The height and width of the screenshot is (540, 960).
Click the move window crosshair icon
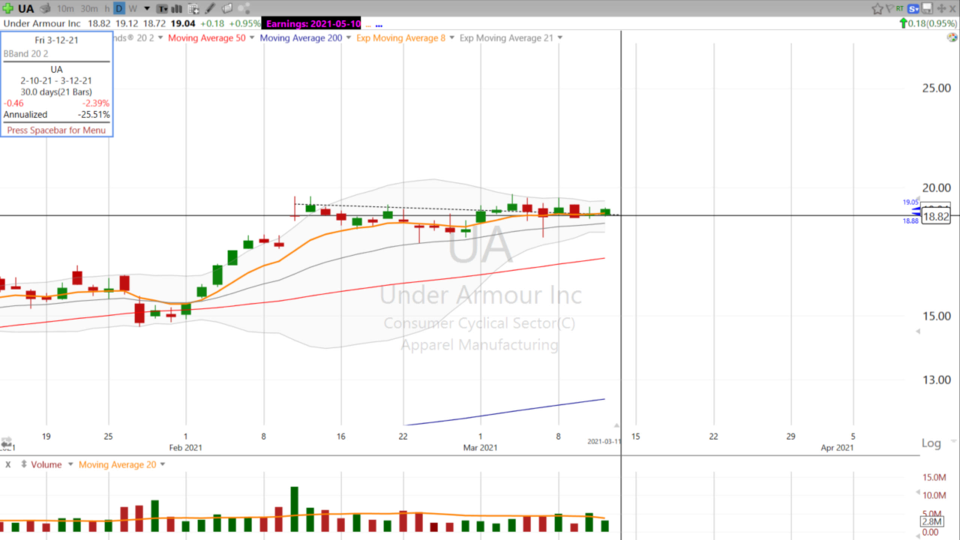tap(942, 9)
